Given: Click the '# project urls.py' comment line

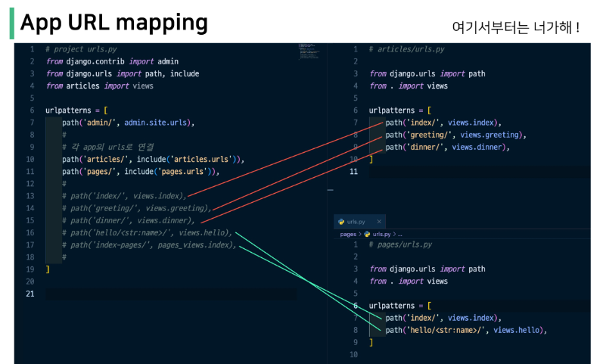Looking at the screenshot, I should pyautogui.click(x=81, y=49).
